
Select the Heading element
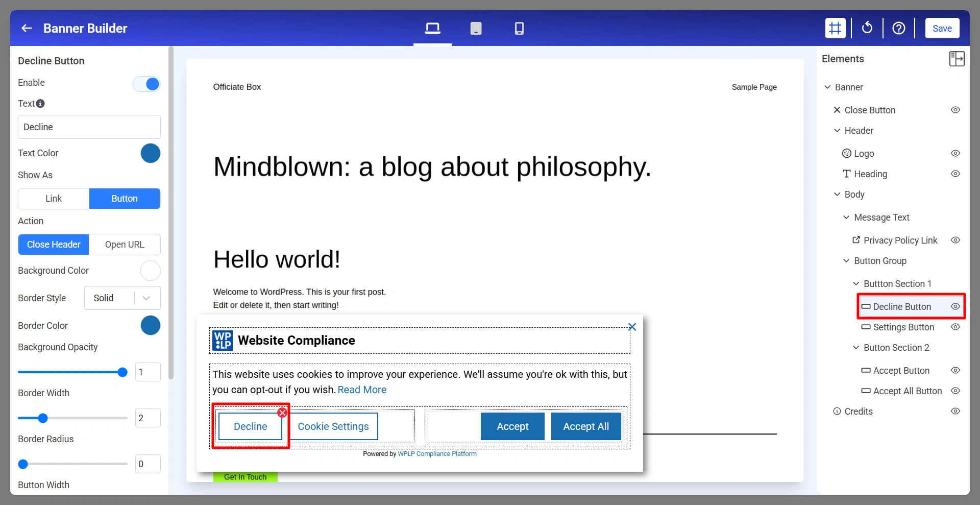[870, 174]
